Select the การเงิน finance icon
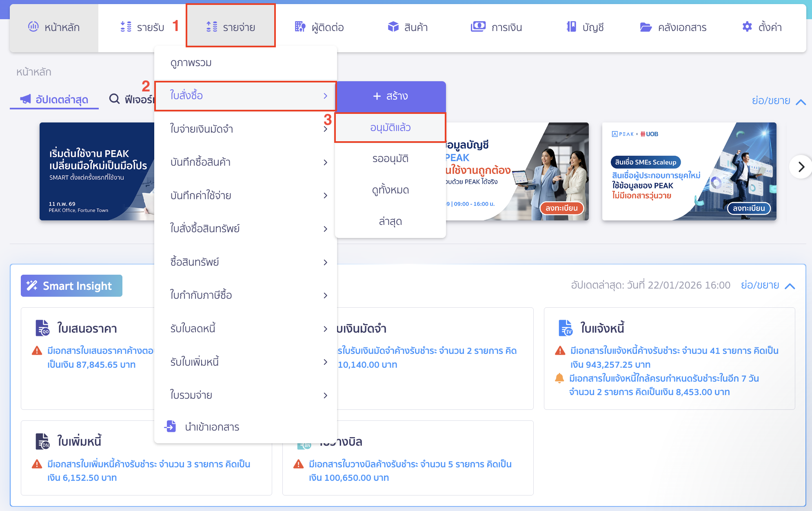 [x=478, y=27]
